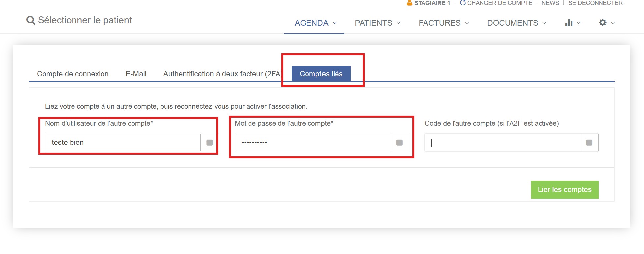Click the square icon in the username field
Image resolution: width=644 pixels, height=254 pixels.
209,143
